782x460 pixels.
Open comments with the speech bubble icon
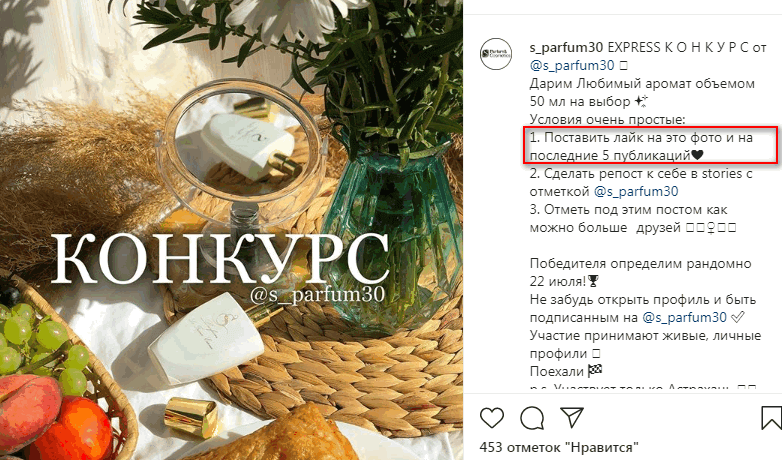532,418
